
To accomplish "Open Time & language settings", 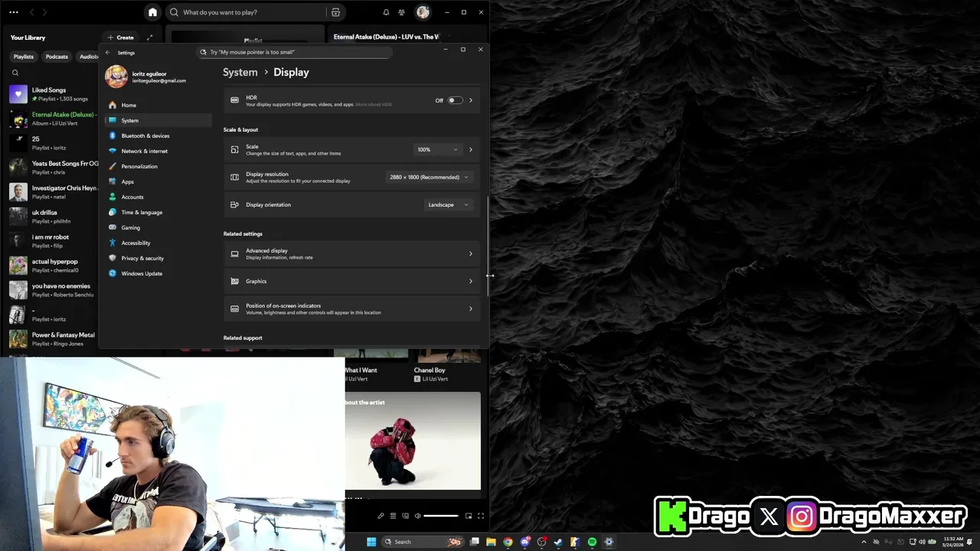I will point(158,212).
